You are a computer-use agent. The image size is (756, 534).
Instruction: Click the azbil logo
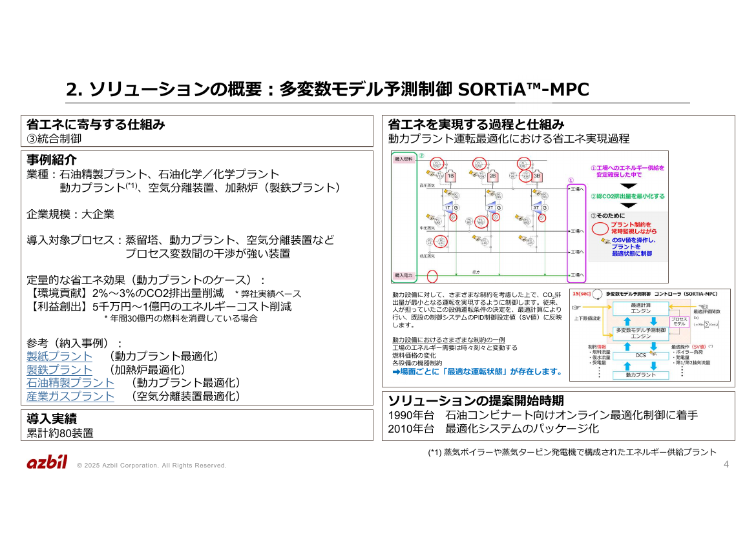pos(47,462)
